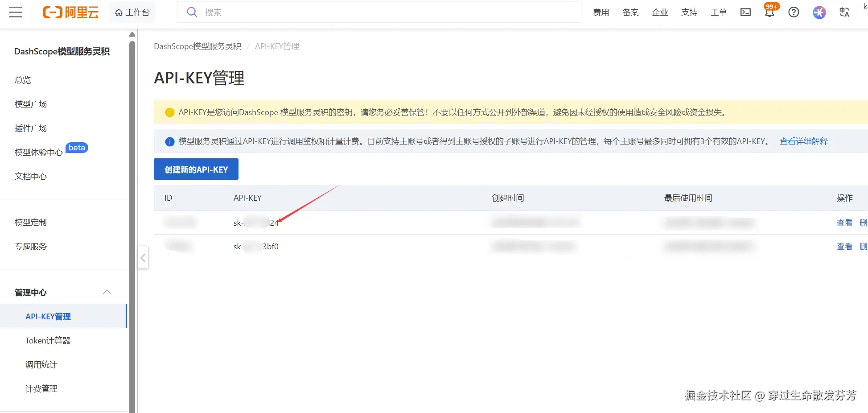
Task: Open 插件广场 in the sidebar
Action: click(x=31, y=128)
